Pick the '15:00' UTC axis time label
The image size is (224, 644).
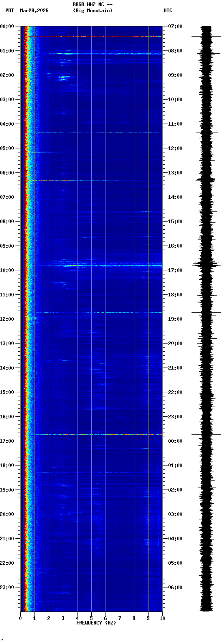tap(175, 222)
